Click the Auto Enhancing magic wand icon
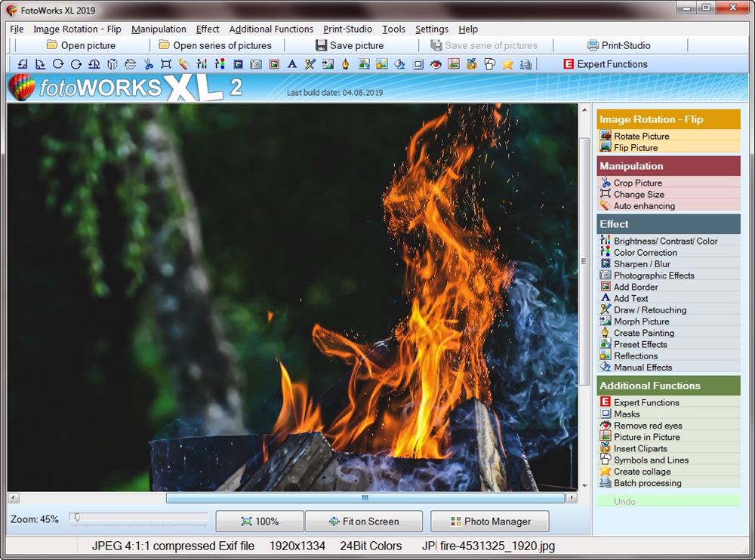Image resolution: width=755 pixels, height=560 pixels. pos(185,64)
